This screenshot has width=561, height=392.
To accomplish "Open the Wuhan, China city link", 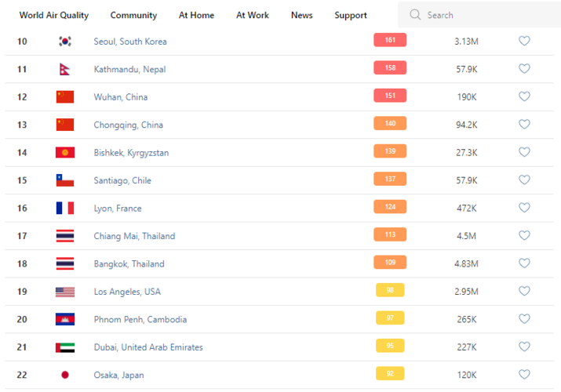I will click(121, 97).
